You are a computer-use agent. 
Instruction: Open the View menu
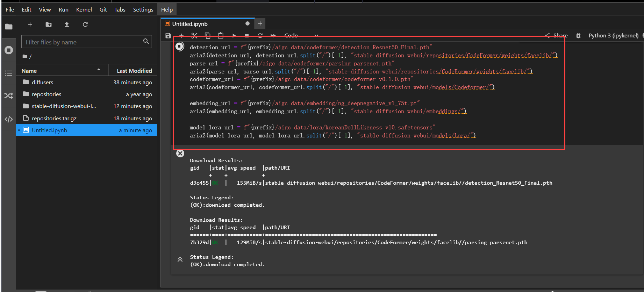point(45,9)
